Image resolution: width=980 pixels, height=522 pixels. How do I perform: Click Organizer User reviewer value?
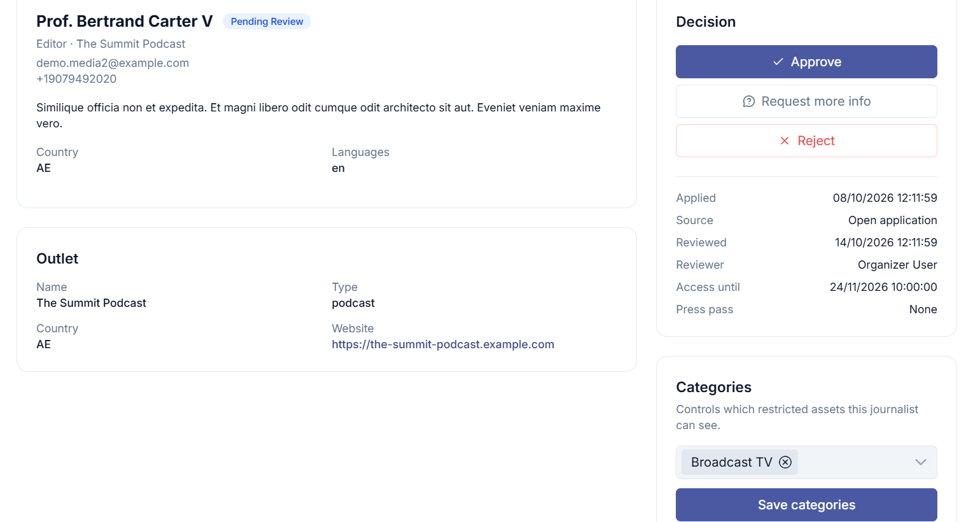[x=897, y=265]
